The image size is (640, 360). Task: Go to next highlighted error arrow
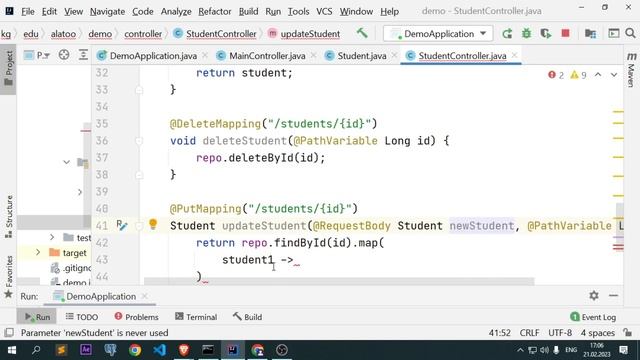(614, 75)
